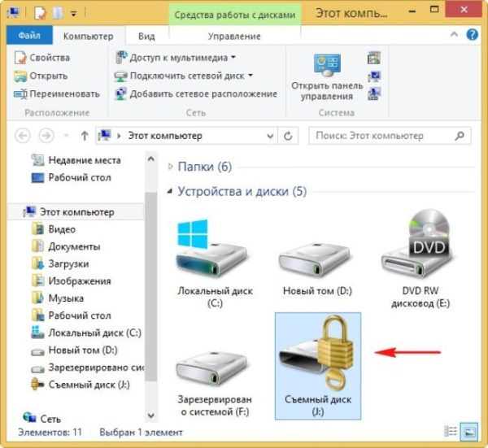Open the Подключить сетевой диск dropdown

click(184, 76)
